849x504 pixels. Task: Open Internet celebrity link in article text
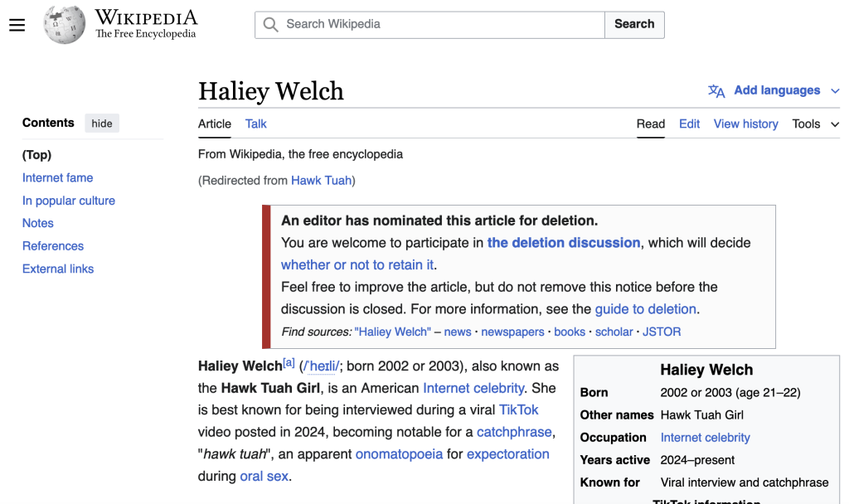click(473, 388)
